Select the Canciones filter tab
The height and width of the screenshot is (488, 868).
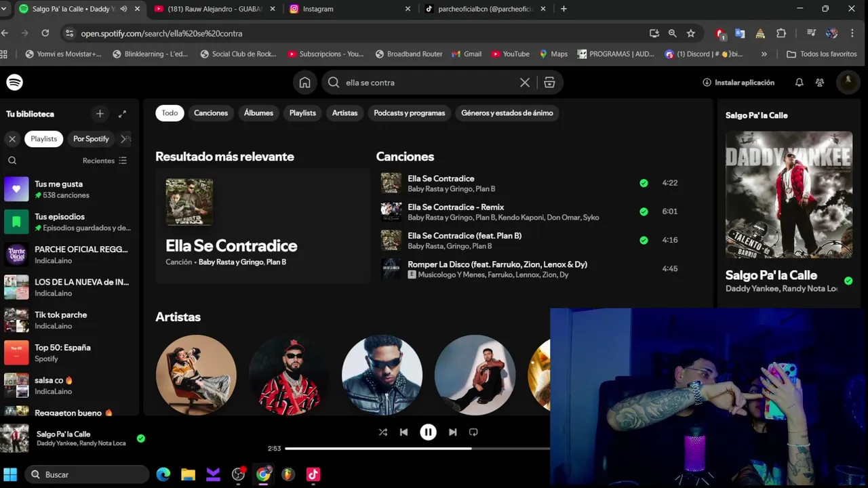[x=211, y=113]
